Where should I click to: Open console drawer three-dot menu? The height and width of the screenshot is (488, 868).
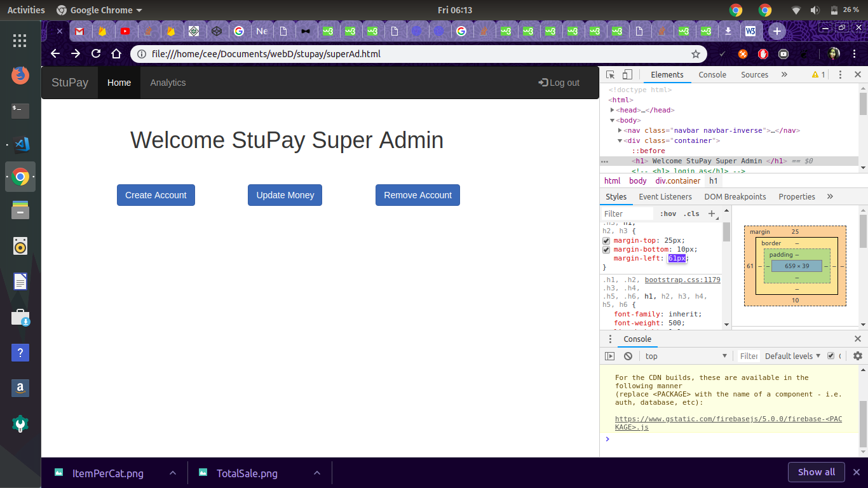(610, 339)
